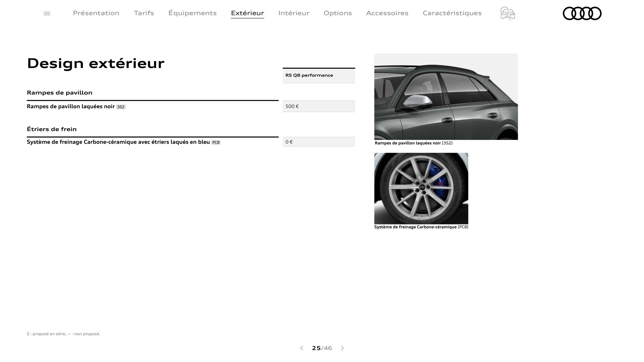Image resolution: width=644 pixels, height=362 pixels.
Task: Switch to the Intérieur tab
Action: 294,13
